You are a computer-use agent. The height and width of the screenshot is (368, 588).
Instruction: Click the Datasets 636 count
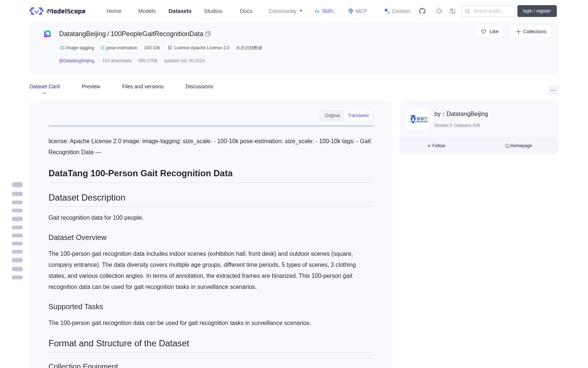[x=467, y=125]
